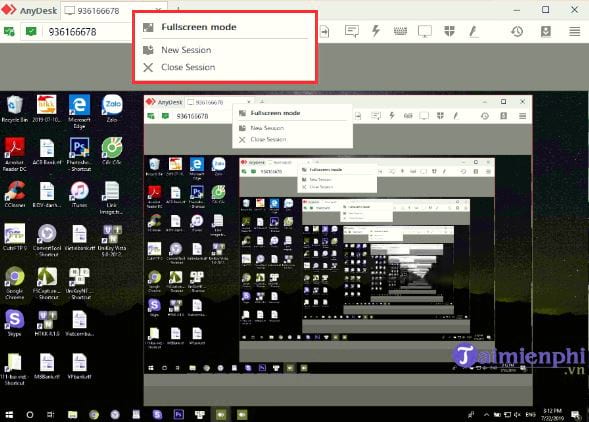Select the Acrobat Reader DC desktop icon
This screenshot has height=422, width=589.
[15, 154]
